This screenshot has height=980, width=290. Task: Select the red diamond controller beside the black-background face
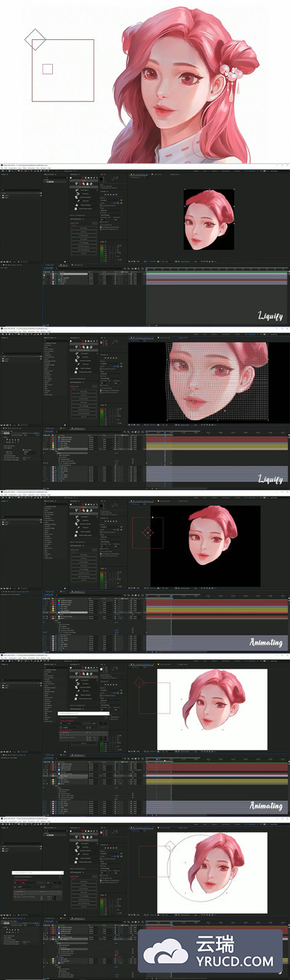[x=148, y=532]
